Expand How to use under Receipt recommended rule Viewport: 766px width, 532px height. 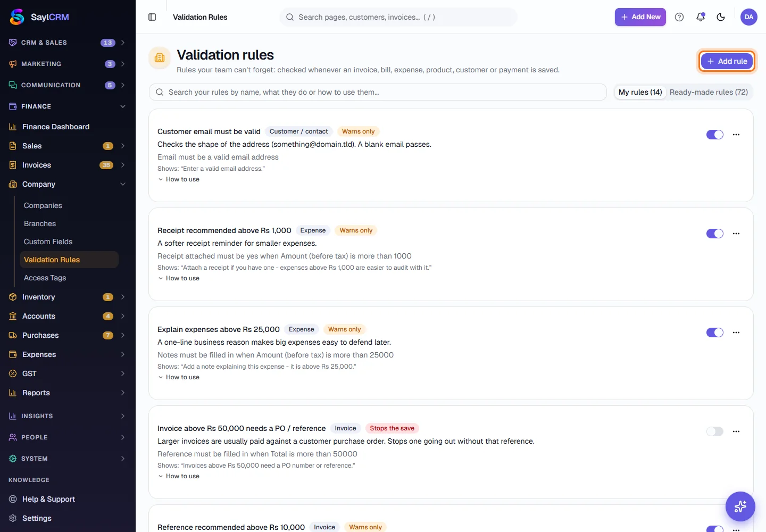[179, 278]
